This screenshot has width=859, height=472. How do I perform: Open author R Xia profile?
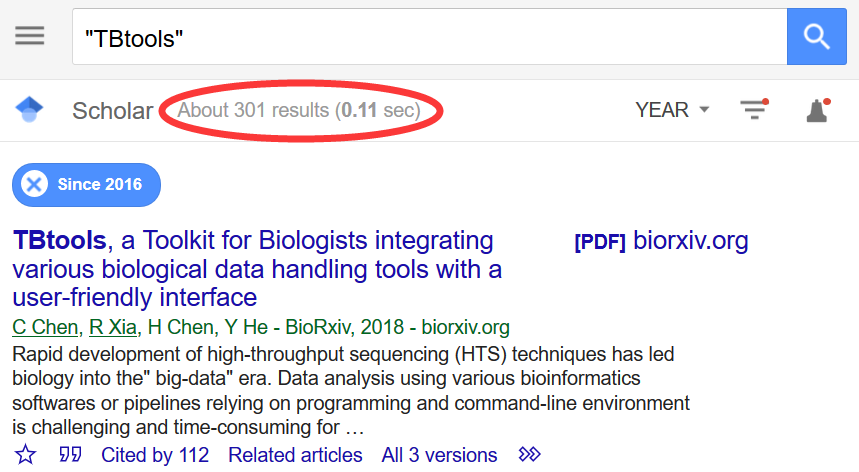point(113,327)
